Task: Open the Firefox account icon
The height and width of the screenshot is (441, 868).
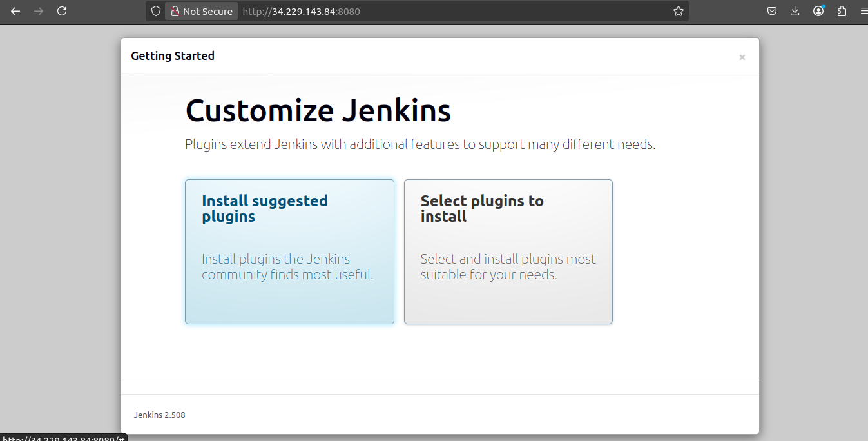Action: (818, 11)
